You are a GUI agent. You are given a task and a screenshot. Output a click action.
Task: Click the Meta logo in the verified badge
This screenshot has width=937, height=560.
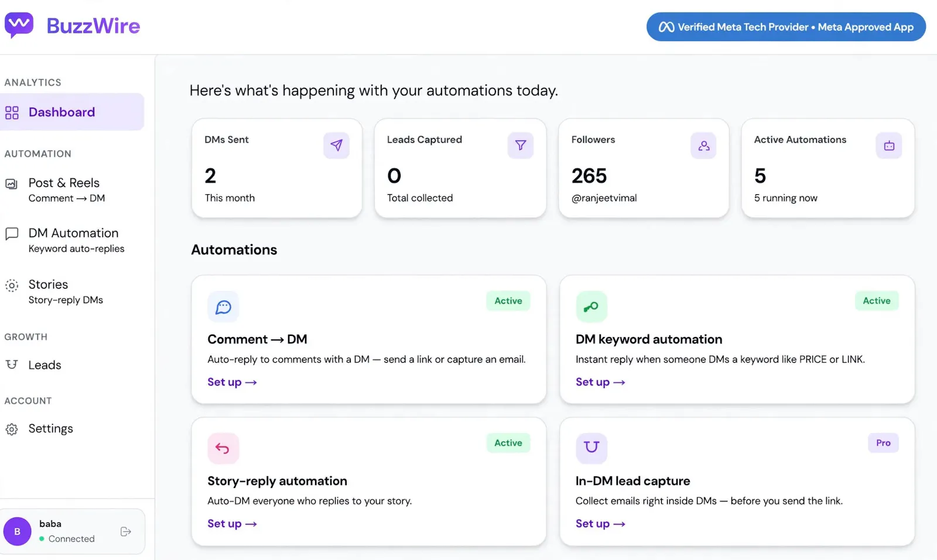(666, 27)
